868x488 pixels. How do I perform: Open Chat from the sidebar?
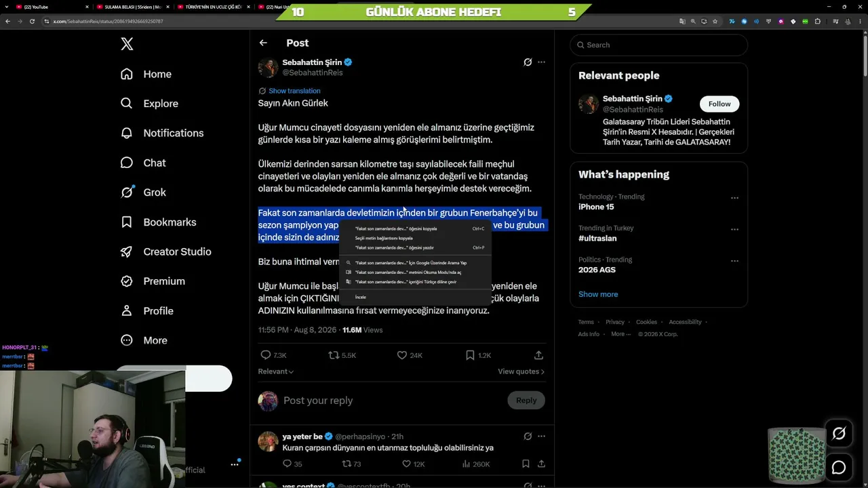143,163
